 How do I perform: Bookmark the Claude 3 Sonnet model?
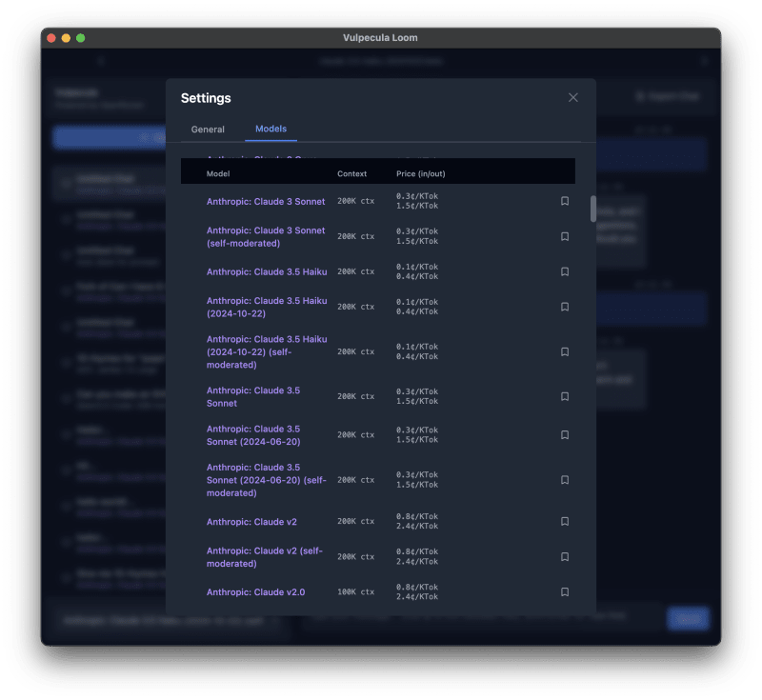click(565, 201)
